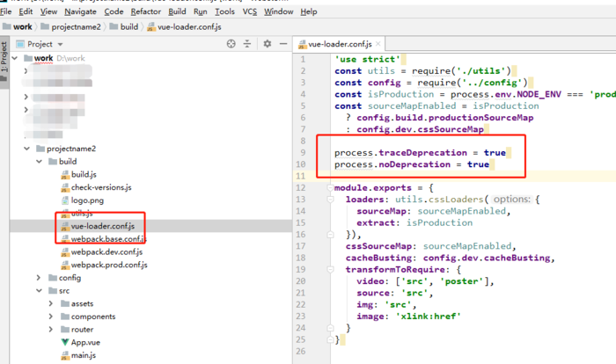Click the scroll from source target icon
This screenshot has height=364, width=616.
coord(231,44)
